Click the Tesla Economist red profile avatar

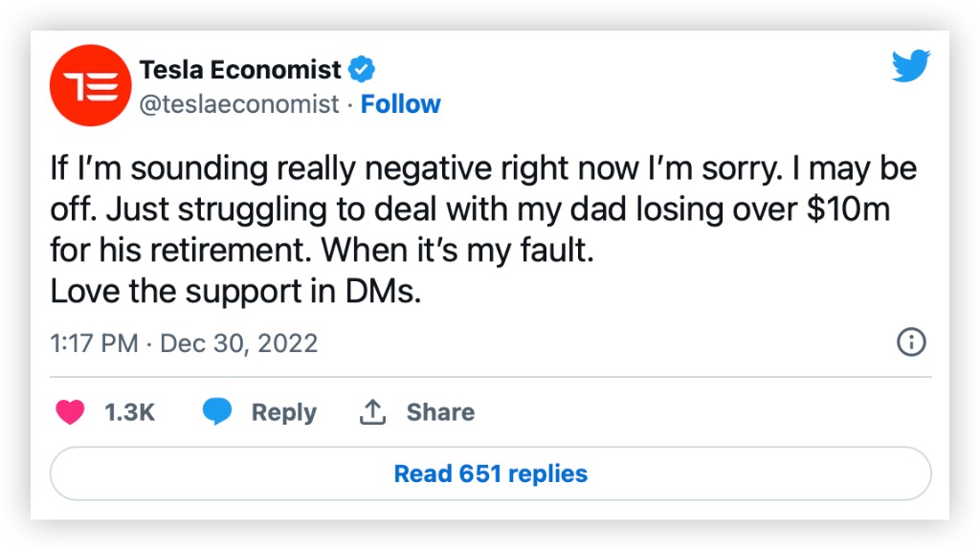90,85
